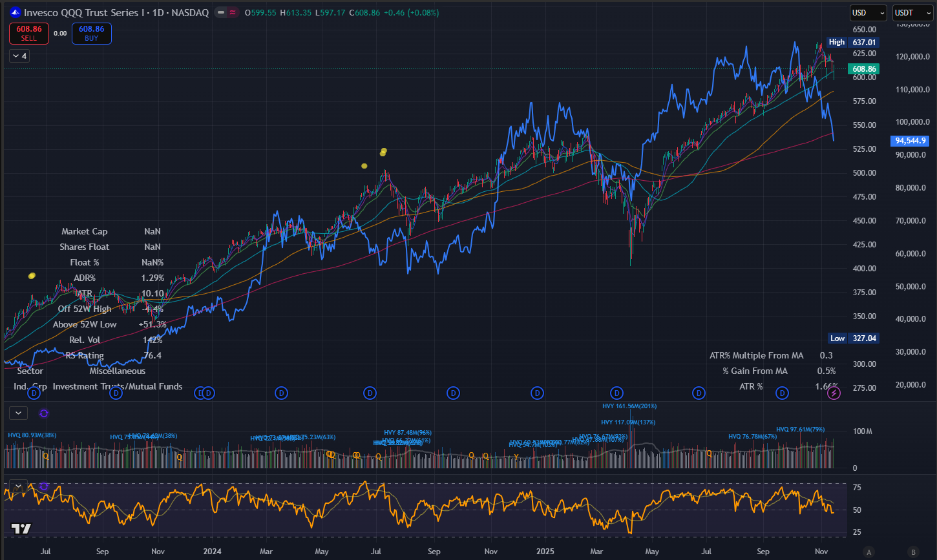Screen dimensions: 937x560
Task: Open the December 2024 dividend marker
Action: (537, 393)
